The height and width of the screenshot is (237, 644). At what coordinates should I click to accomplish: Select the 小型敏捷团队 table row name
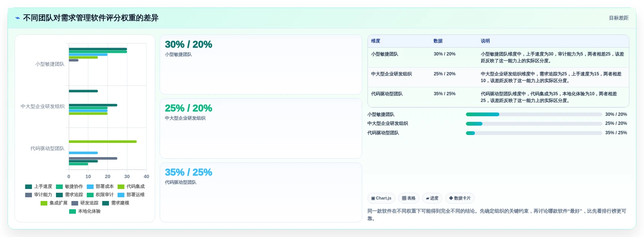coord(385,54)
